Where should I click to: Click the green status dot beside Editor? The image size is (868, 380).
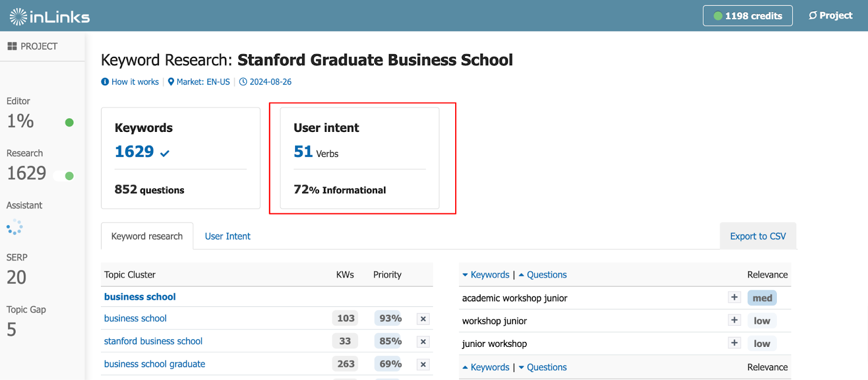coord(69,122)
